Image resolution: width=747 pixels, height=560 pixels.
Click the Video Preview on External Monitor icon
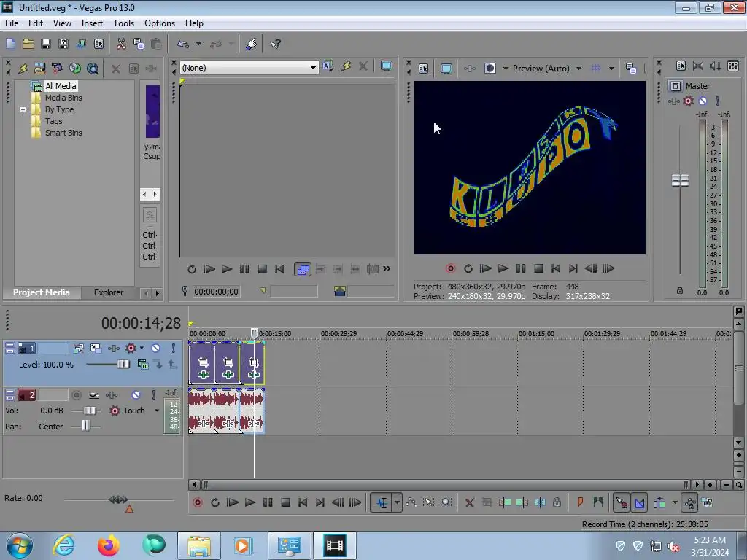coord(446,68)
